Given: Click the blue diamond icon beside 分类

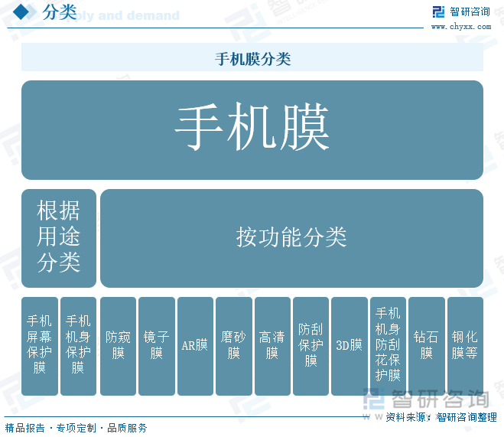Looking at the screenshot, I should pos(21,12).
